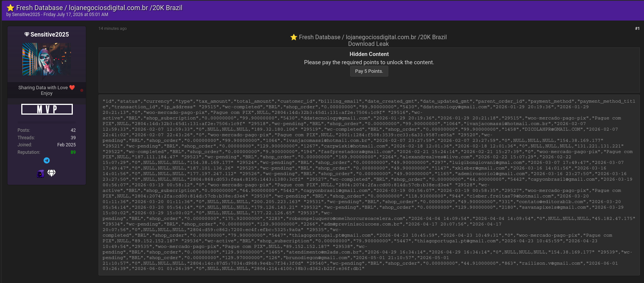Viewport: 644px width, 283px height.
Task: Click the 'Reputation:' label
Action: pos(29,152)
